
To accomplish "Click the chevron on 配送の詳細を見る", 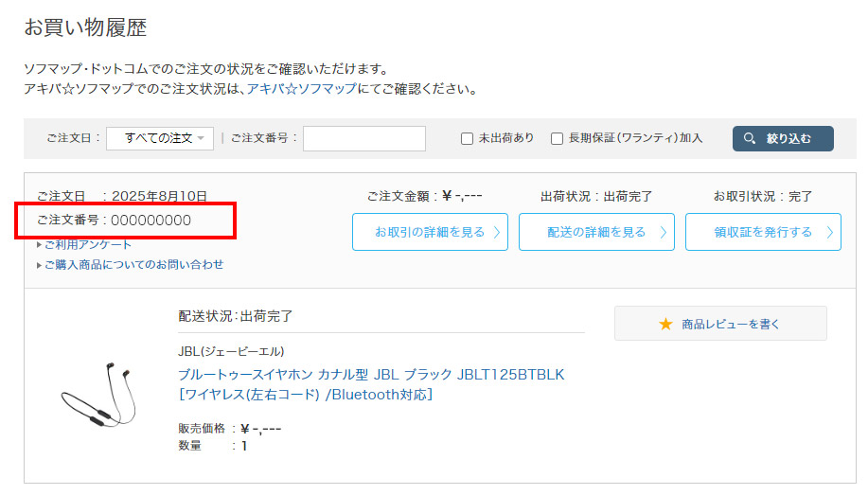I will [664, 232].
